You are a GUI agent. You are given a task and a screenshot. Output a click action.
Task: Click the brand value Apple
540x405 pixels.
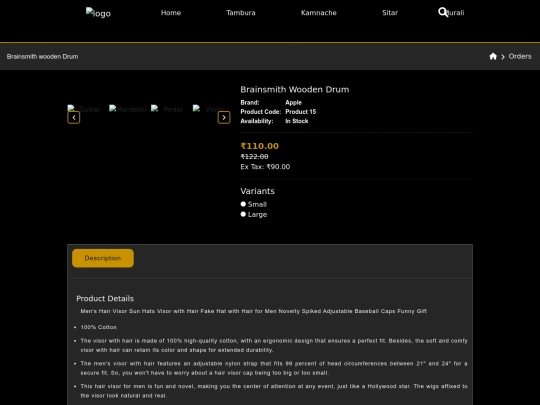pyautogui.click(x=293, y=103)
